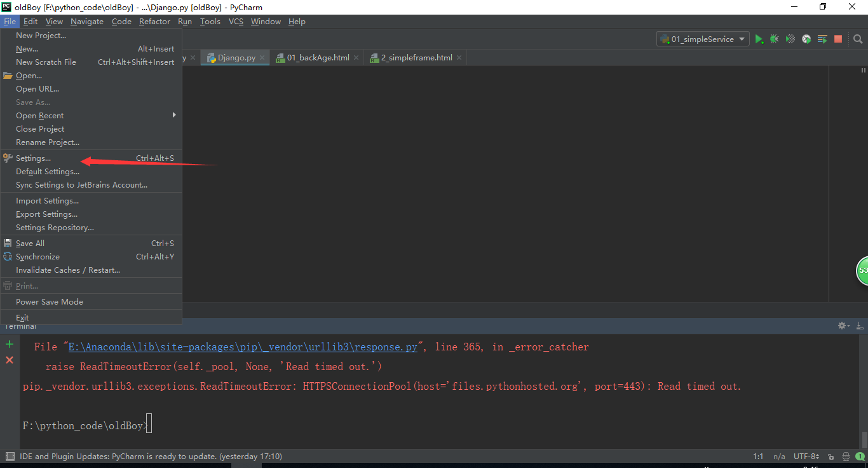This screenshot has width=868, height=468.
Task: Open the Terminal panel gear settings
Action: point(844,326)
